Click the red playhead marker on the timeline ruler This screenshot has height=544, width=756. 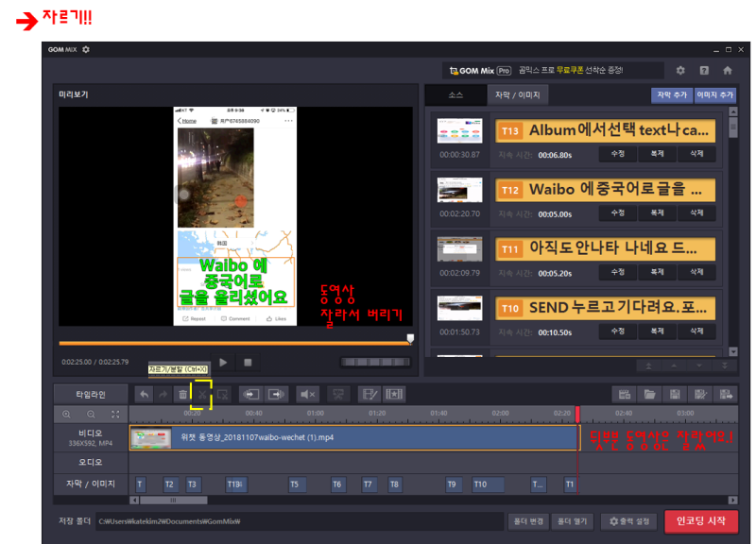[577, 414]
